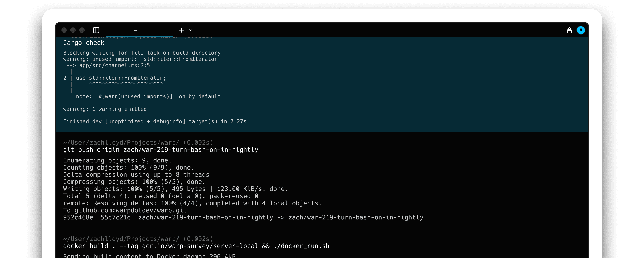Viewport: 644px width, 258px height.
Task: Click 'warning: 1 warning emitted' line
Action: pyautogui.click(x=105, y=109)
